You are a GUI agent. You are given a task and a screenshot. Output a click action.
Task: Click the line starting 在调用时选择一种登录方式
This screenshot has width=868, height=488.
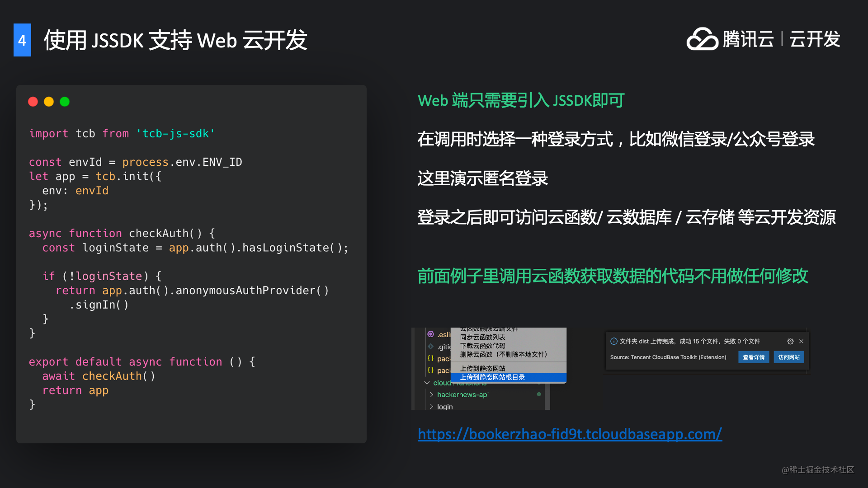[x=616, y=139]
